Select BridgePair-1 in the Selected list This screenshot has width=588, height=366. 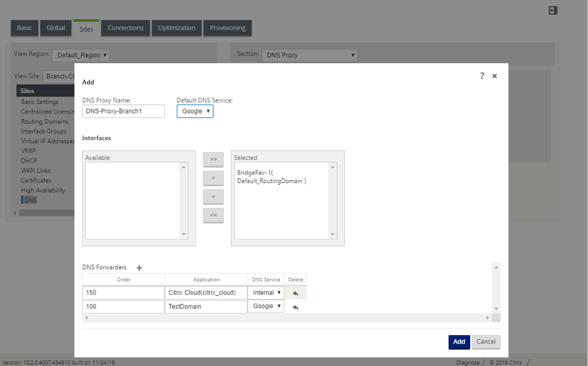click(272, 176)
